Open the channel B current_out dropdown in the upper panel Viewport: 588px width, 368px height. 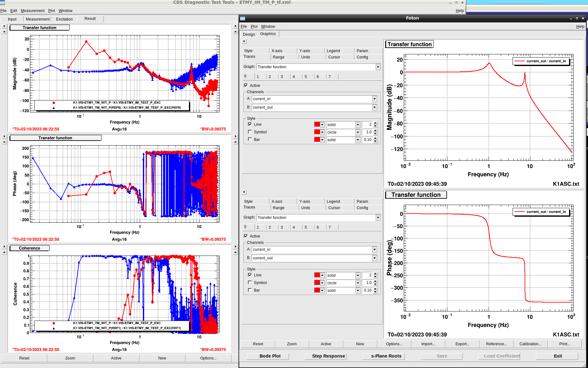(x=374, y=107)
